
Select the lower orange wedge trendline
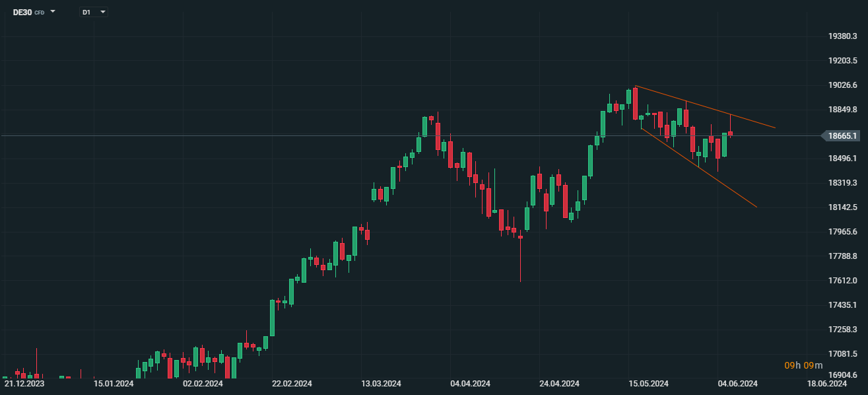pos(700,170)
